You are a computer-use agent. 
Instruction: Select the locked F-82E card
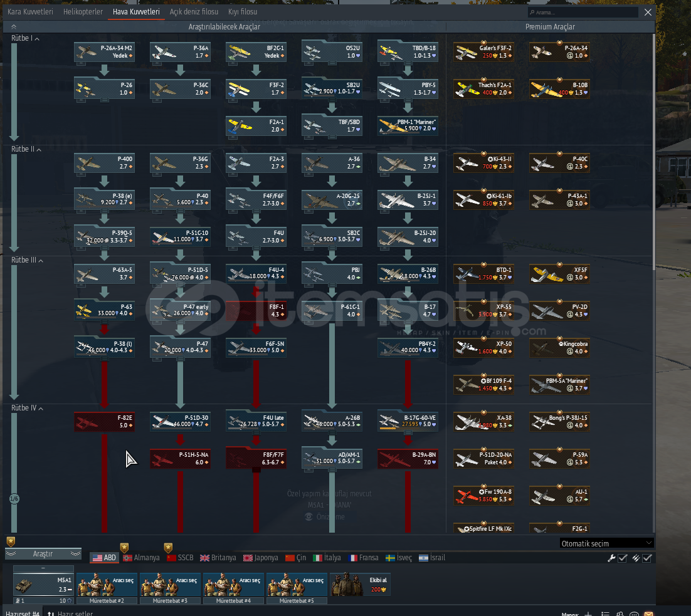[x=105, y=422]
